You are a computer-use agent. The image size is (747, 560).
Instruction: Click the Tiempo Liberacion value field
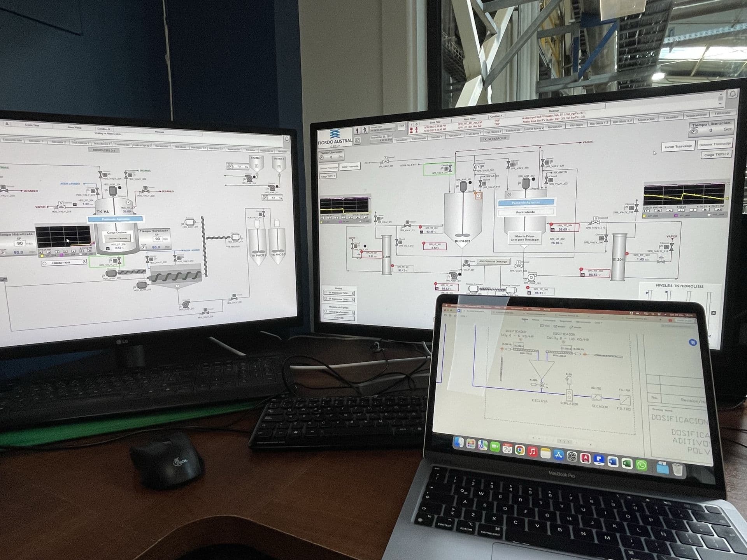711,130
